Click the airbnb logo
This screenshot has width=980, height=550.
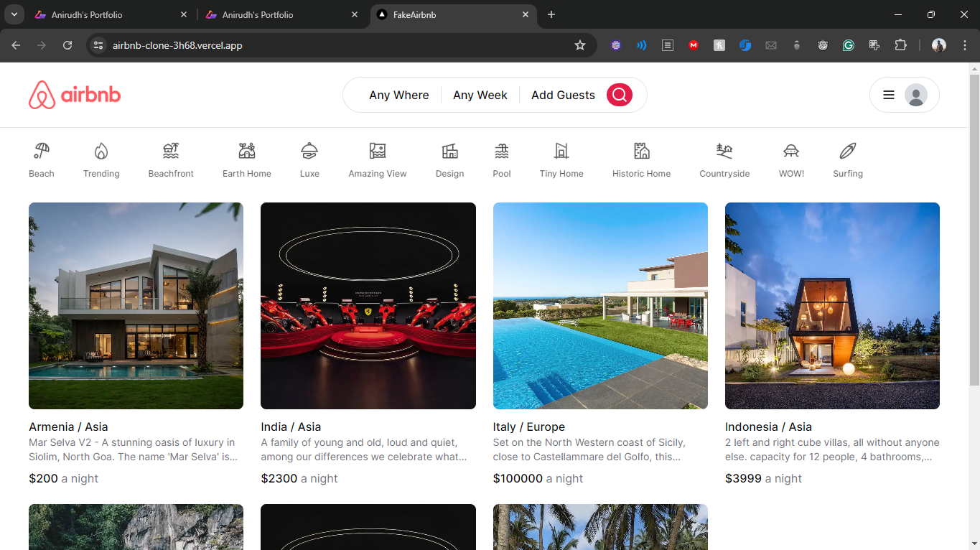click(x=75, y=95)
